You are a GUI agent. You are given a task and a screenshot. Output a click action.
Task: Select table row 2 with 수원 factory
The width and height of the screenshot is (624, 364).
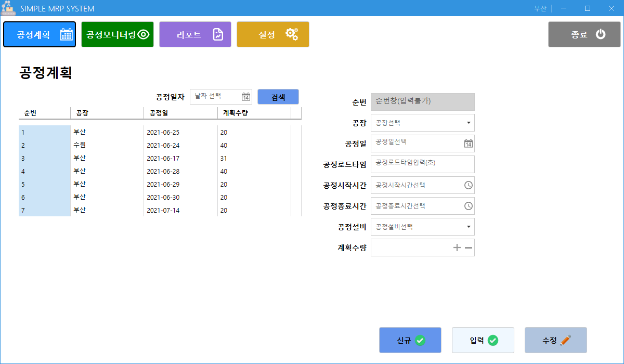[104, 145]
